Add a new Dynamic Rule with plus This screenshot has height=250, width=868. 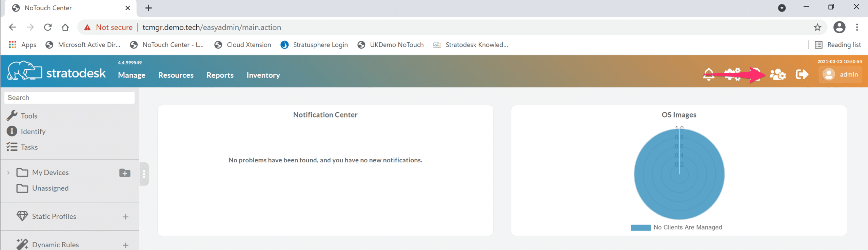tap(125, 245)
